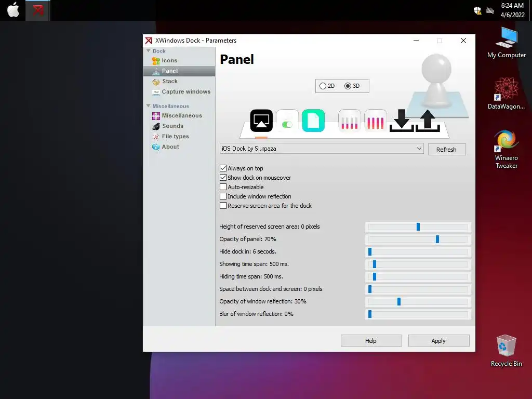
Task: Collapse the Dock tree group
Action: pos(148,50)
